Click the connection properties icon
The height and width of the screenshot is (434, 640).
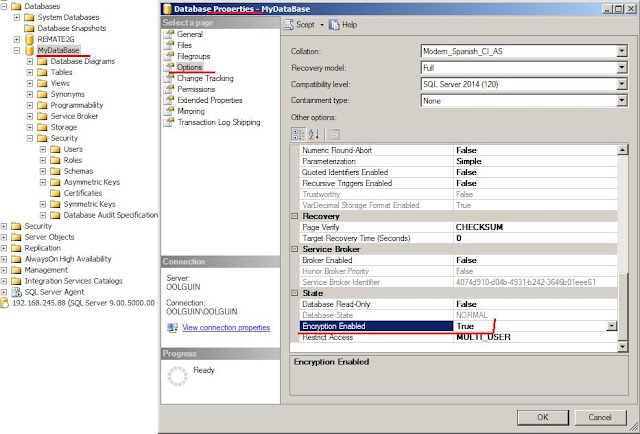click(x=172, y=327)
